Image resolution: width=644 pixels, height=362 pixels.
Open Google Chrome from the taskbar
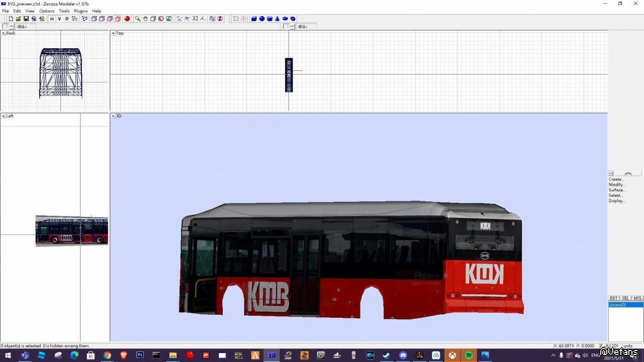point(107,355)
